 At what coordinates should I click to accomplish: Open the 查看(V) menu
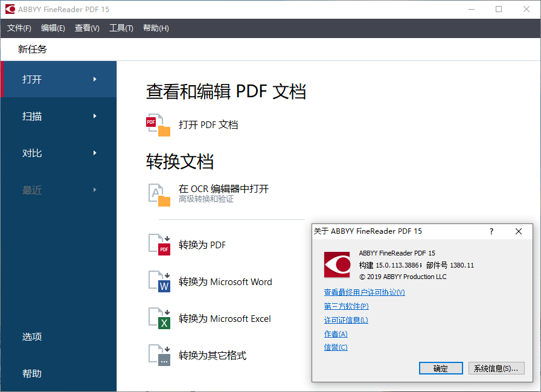tap(87, 28)
